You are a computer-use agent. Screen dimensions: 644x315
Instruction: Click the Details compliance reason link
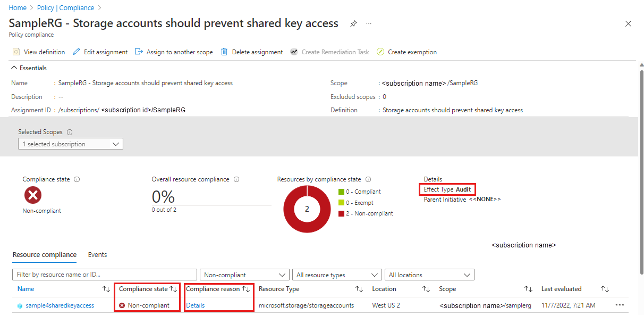click(195, 305)
